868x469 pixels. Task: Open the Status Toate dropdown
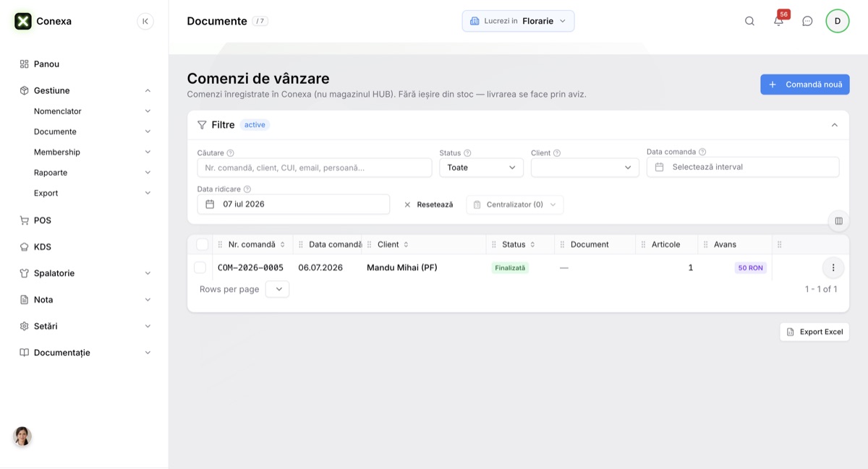[481, 168]
